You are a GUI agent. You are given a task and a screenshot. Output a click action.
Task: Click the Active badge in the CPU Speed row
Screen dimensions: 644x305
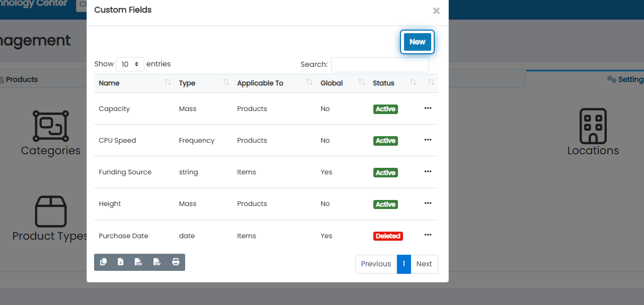tap(385, 141)
